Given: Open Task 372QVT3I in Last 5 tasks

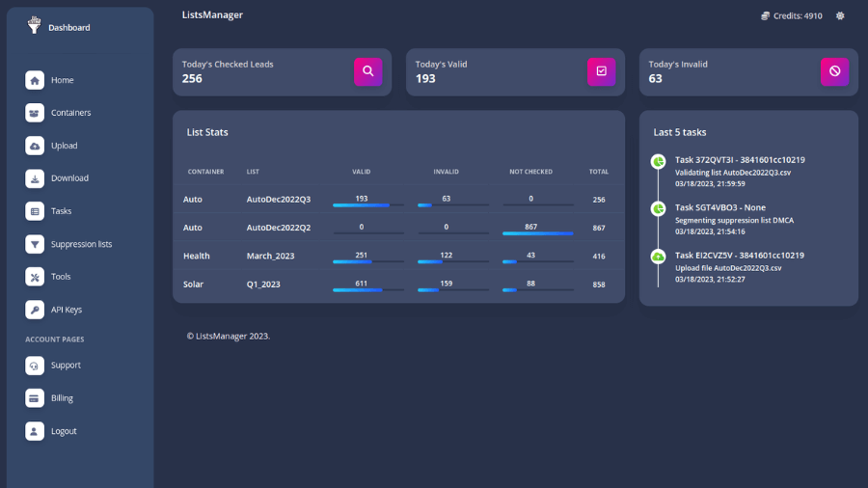Looking at the screenshot, I should (739, 159).
